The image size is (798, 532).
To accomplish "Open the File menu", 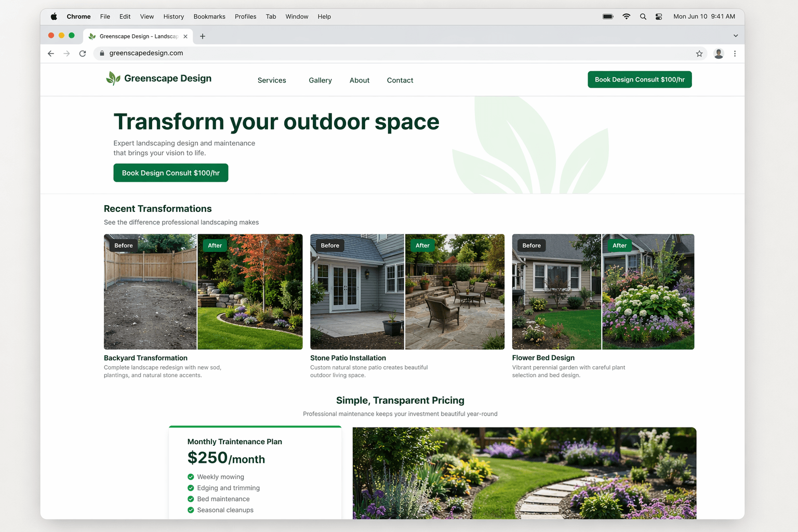I will (105, 17).
